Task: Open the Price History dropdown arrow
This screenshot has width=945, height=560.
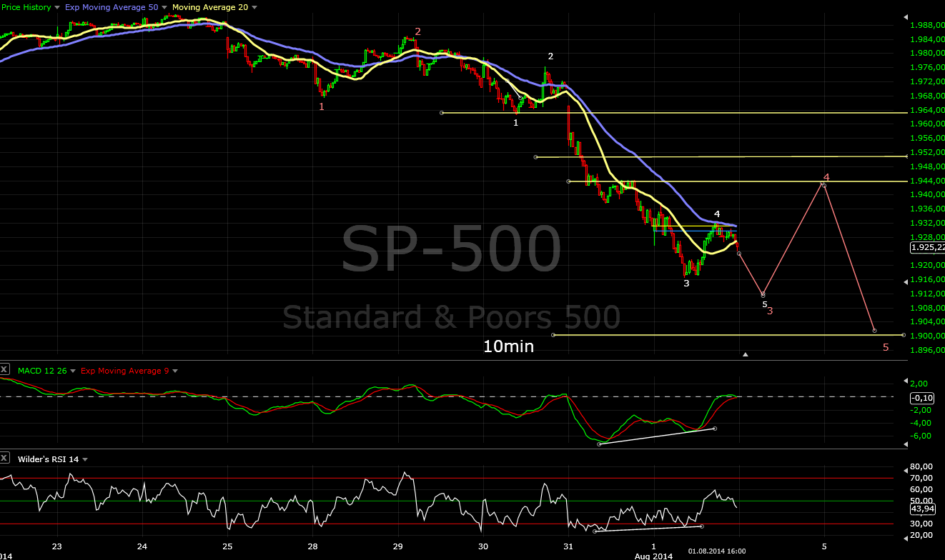Action: point(57,7)
